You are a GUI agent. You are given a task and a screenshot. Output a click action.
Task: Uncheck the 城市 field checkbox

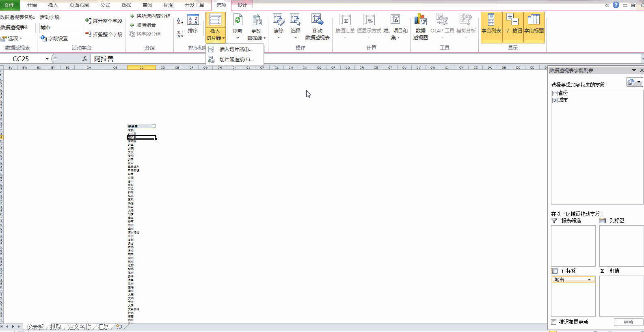[555, 100]
